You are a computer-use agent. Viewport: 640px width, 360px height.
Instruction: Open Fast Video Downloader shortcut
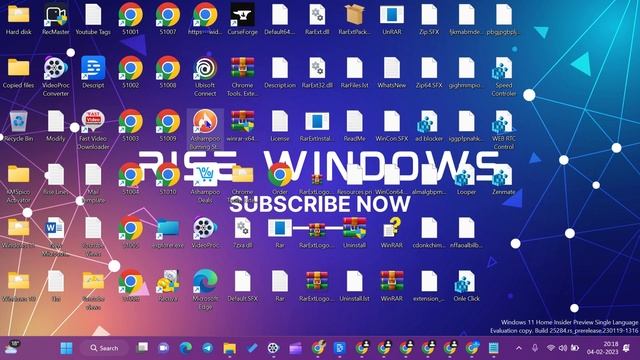tap(93, 130)
